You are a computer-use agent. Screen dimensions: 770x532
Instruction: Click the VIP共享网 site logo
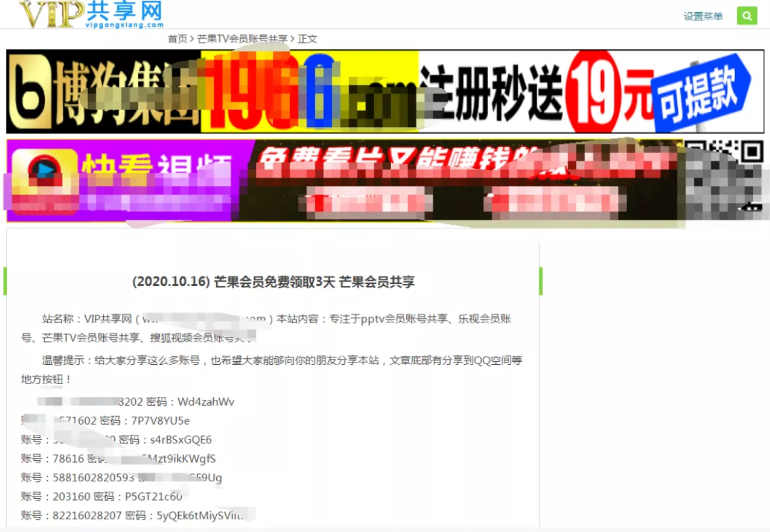[91, 14]
